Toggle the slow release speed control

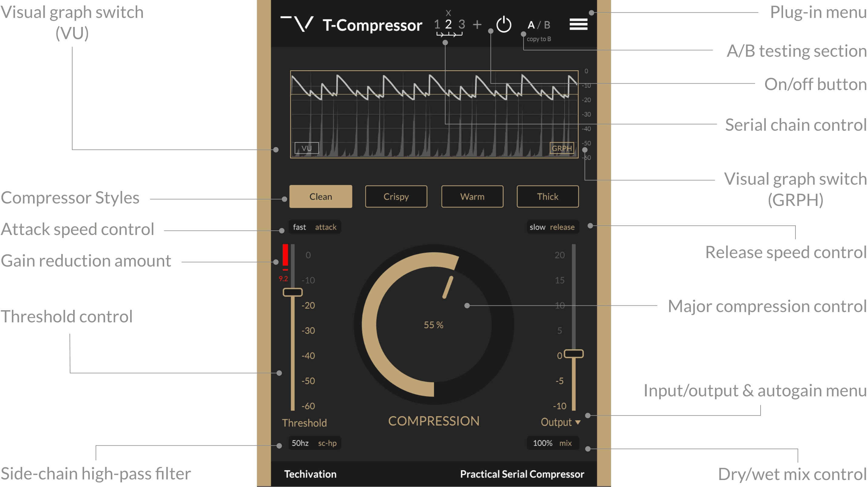[x=553, y=227]
